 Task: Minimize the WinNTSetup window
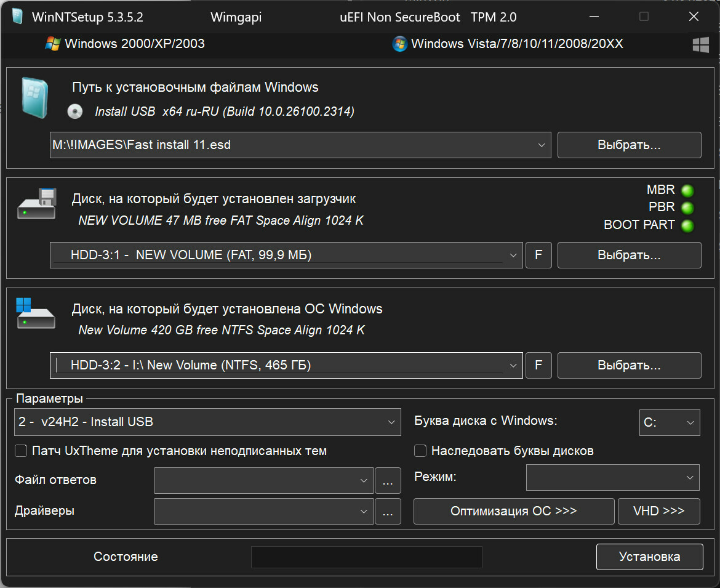[594, 17]
